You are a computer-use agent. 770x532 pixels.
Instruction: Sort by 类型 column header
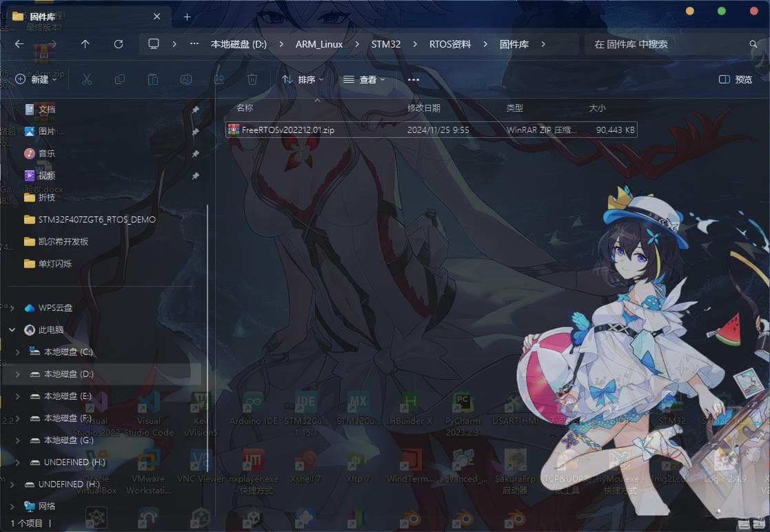tap(515, 108)
